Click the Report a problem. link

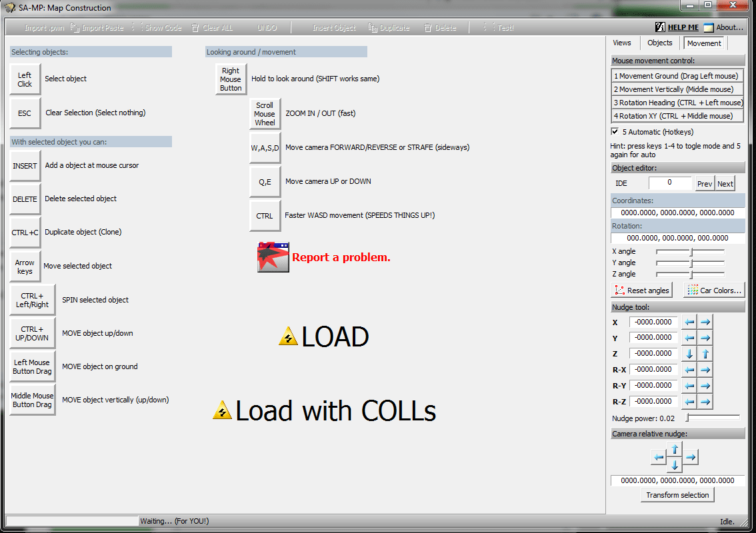[341, 257]
